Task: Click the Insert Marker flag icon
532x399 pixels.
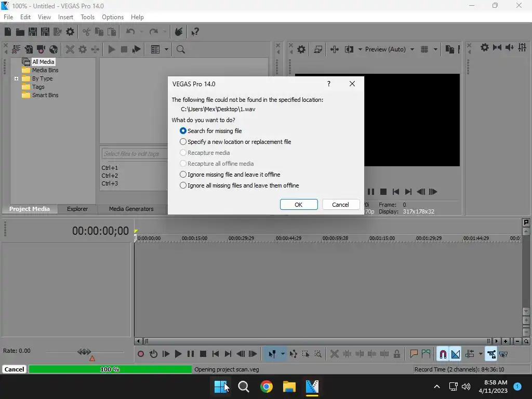Action: pos(414,354)
